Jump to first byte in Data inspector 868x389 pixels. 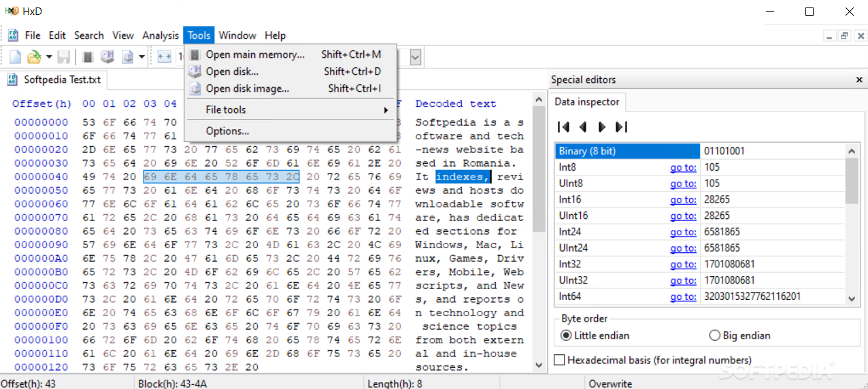click(563, 126)
